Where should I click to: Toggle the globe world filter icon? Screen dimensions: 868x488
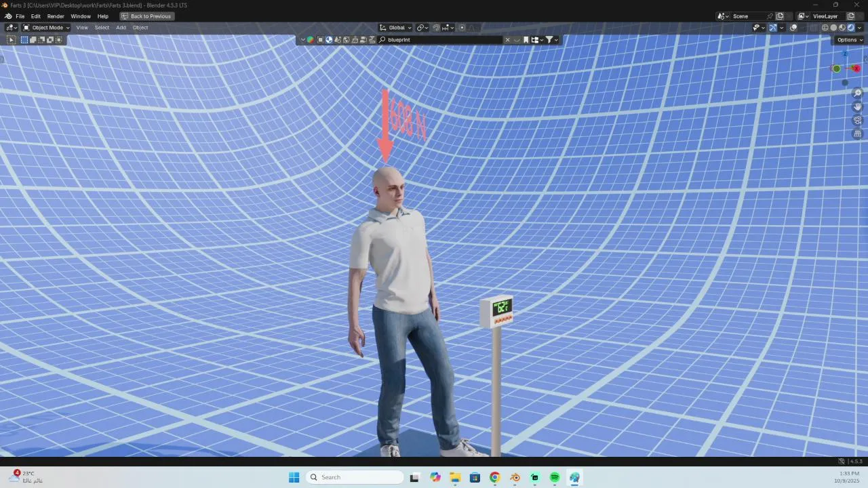click(347, 40)
